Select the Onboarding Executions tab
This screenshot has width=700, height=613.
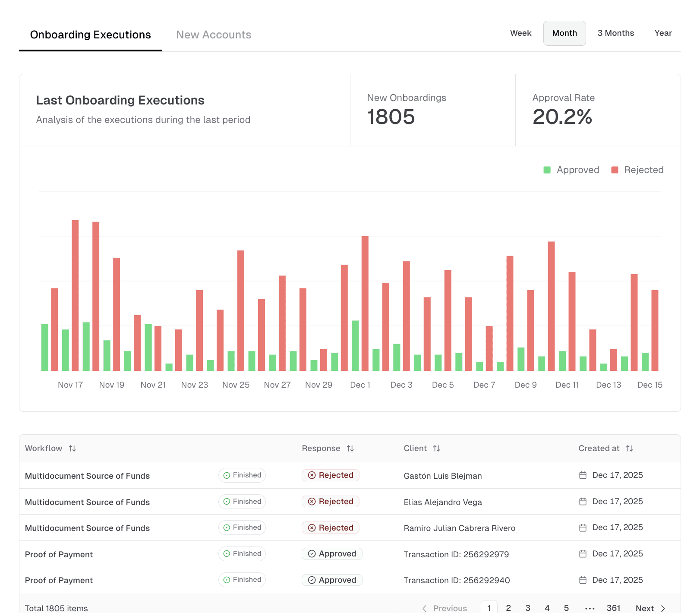[90, 35]
